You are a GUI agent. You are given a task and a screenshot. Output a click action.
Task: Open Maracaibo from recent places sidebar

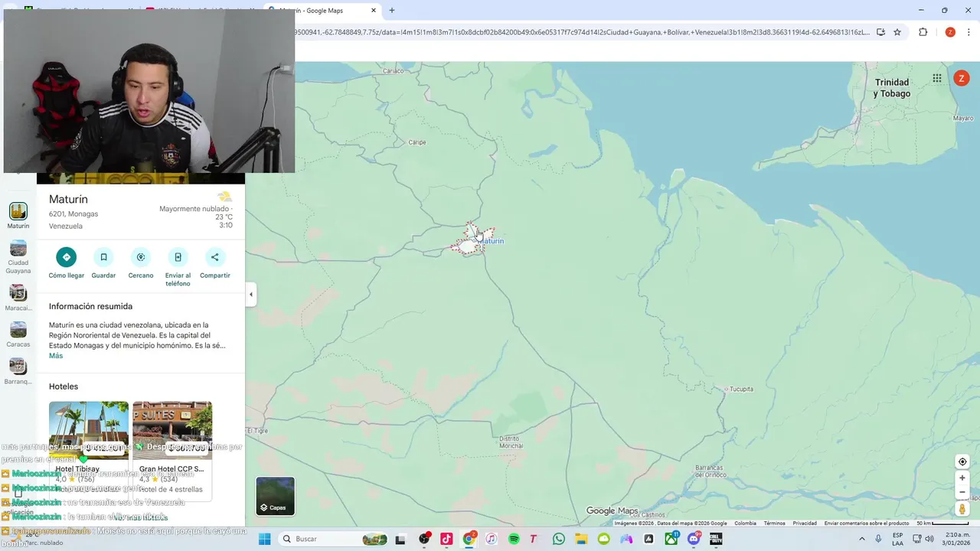point(18,298)
